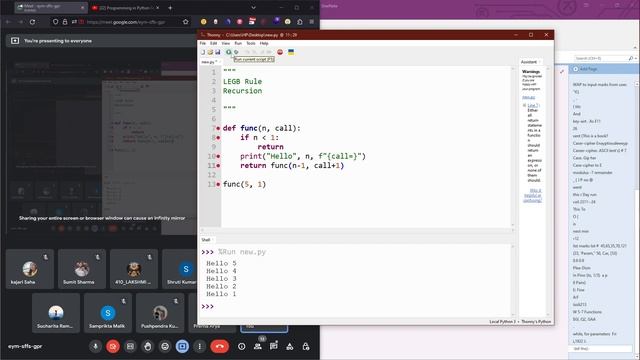Click breakpoint dot on line 13 gutter
The height and width of the screenshot is (360, 640).
[218, 184]
